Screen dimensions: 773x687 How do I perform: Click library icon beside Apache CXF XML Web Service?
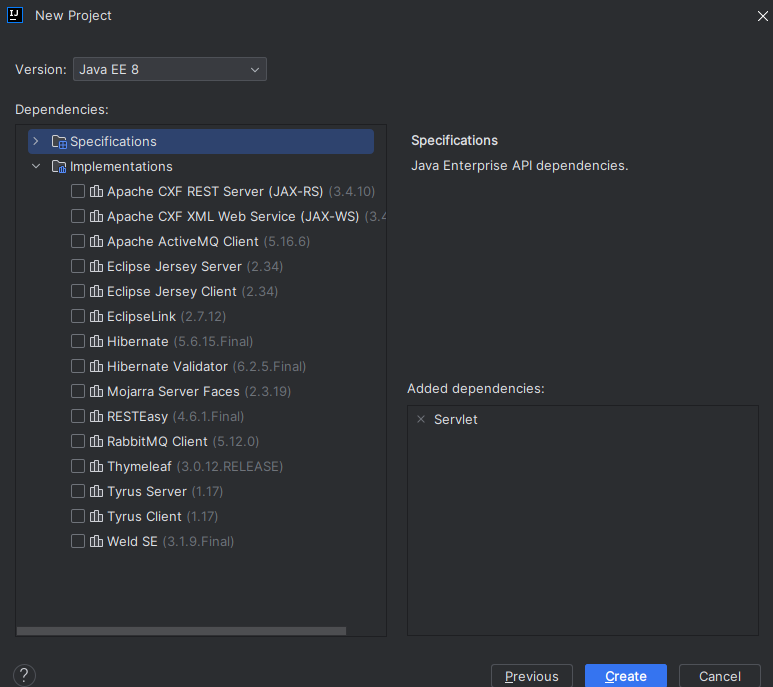[x=97, y=216]
